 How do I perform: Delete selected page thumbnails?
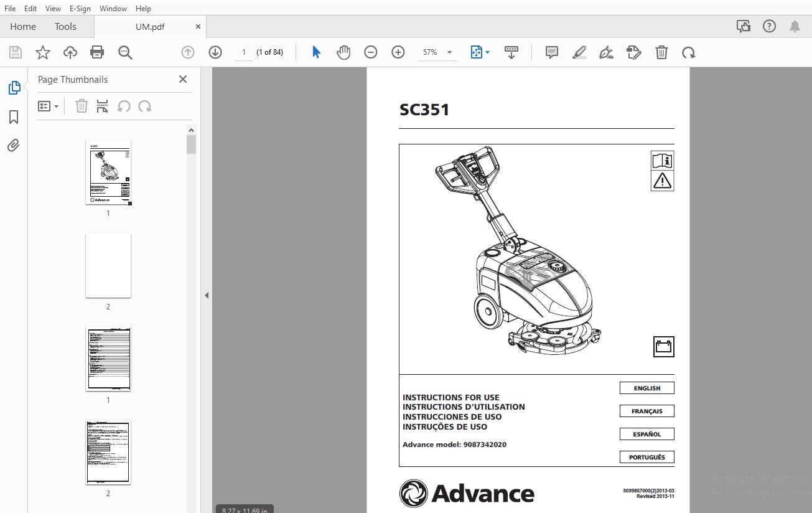click(82, 106)
